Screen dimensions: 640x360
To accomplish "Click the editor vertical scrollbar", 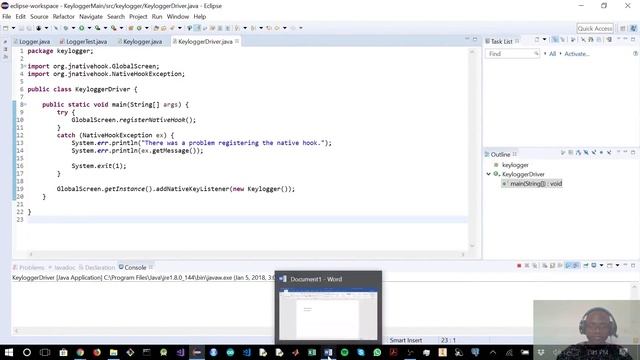I will [472, 149].
